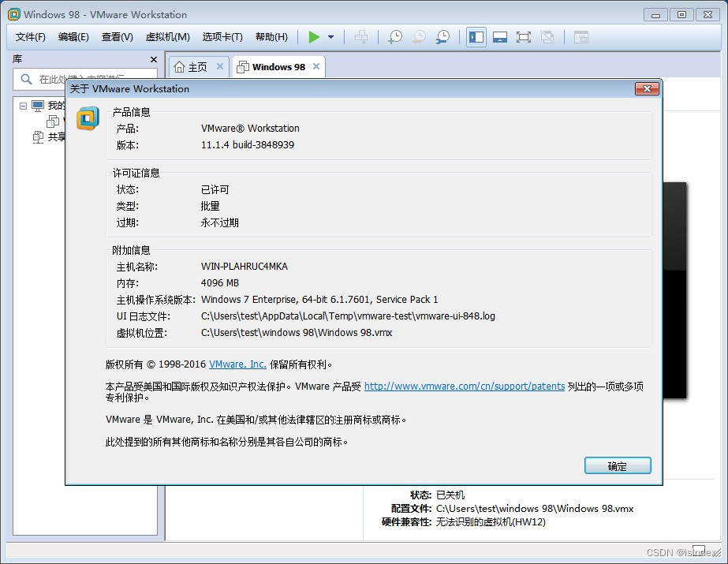
Task: Close the Windows 98 tab
Action: [316, 66]
